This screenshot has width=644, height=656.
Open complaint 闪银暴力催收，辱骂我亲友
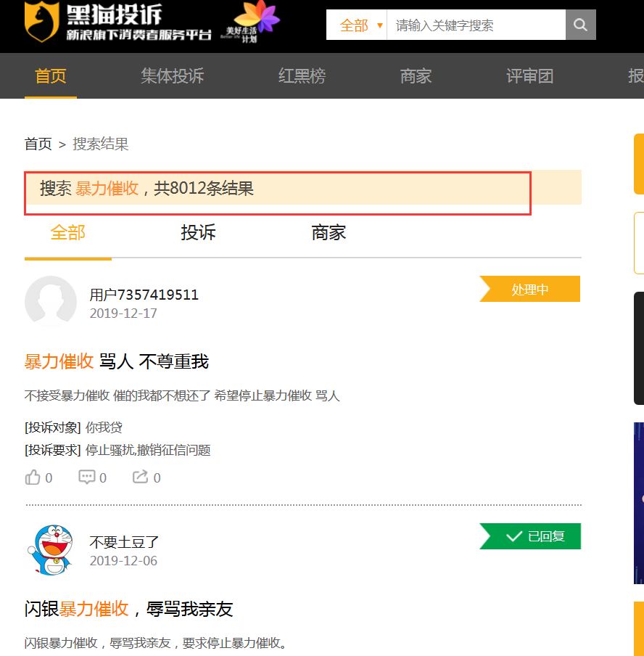(x=129, y=609)
